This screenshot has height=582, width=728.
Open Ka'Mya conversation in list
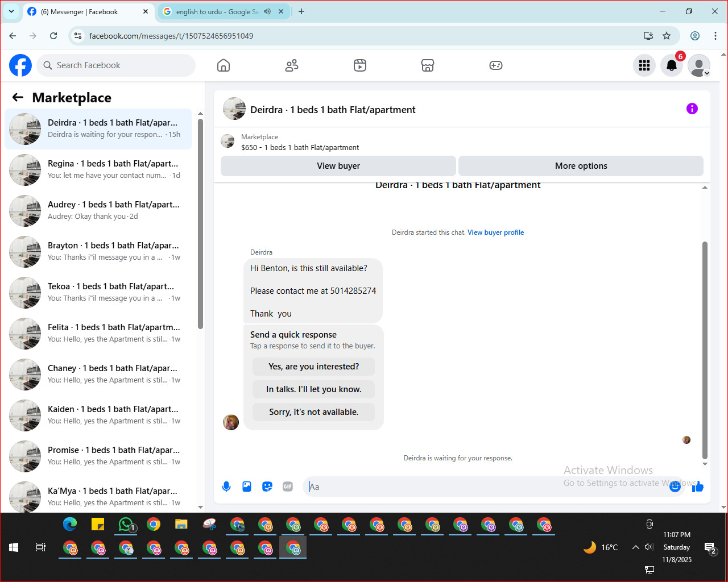click(98, 496)
